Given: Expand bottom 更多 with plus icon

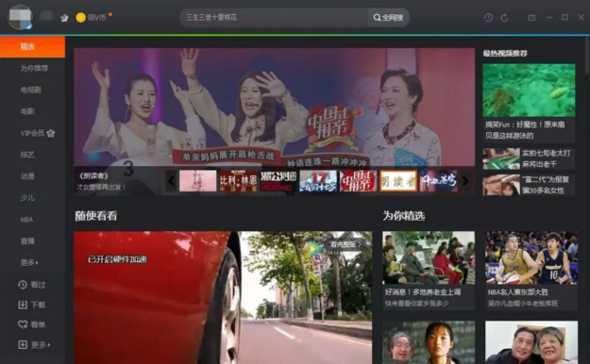Looking at the screenshot, I should (x=34, y=344).
